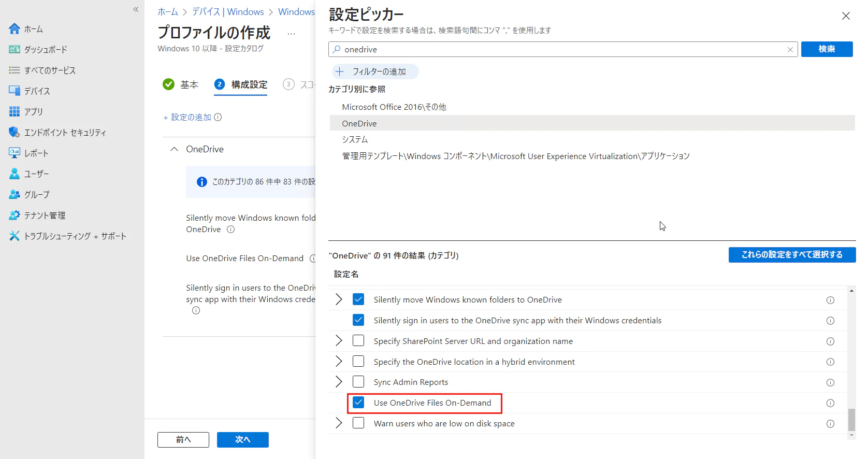Select the 構成設定 step tab
The height and width of the screenshot is (459, 868).
241,84
